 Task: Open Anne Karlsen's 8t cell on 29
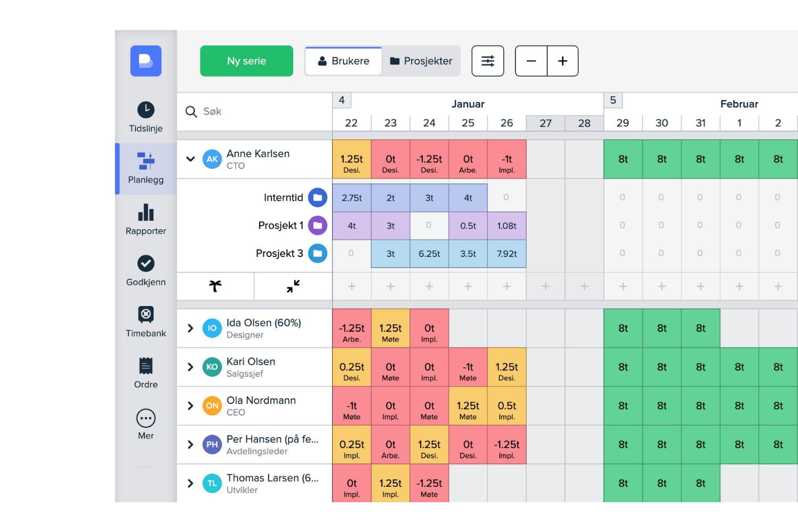(623, 159)
